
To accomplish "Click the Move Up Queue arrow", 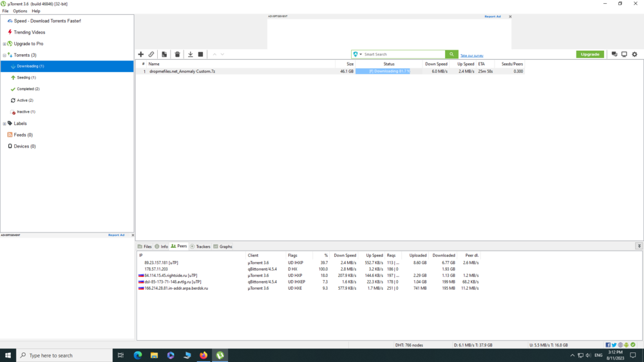I will click(214, 54).
